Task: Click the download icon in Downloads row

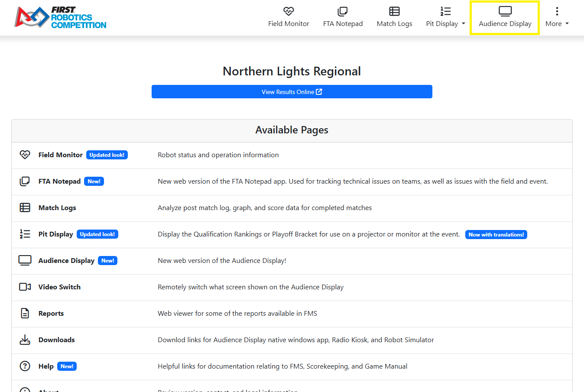Action: point(25,340)
